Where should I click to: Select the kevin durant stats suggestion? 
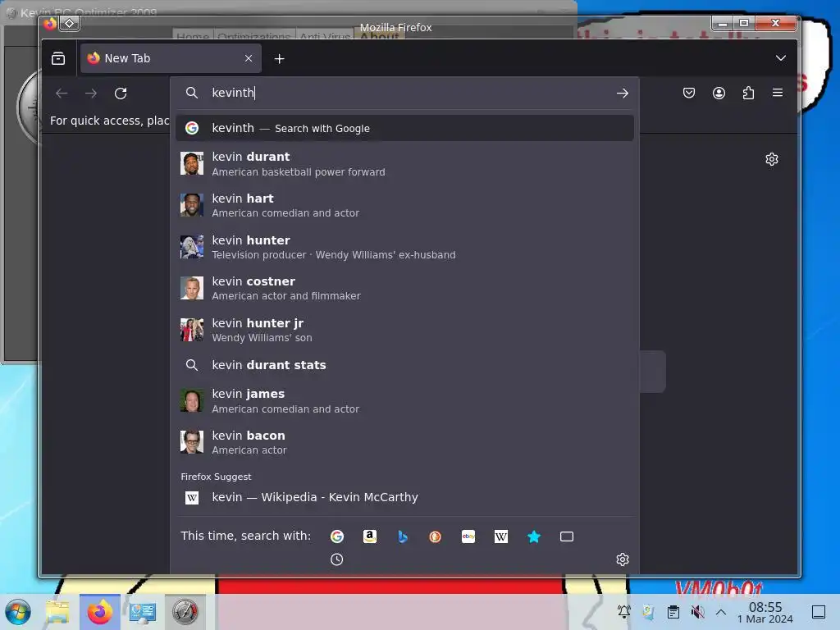tap(404, 365)
